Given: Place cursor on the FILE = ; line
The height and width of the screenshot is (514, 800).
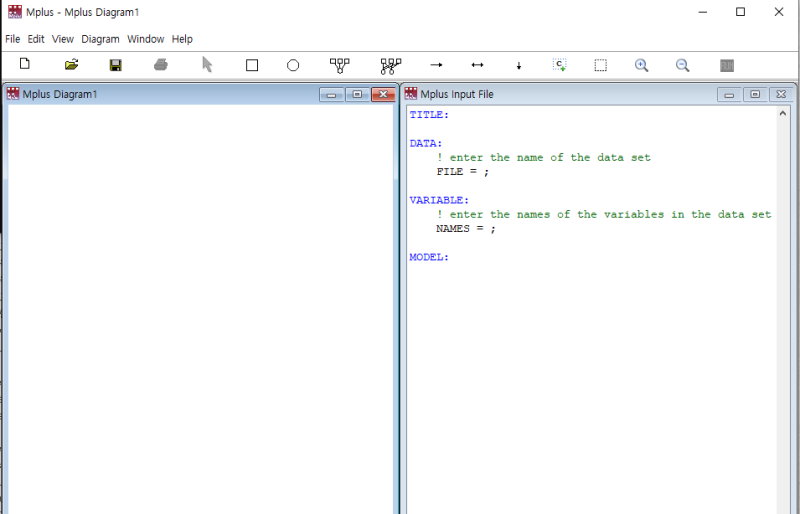Looking at the screenshot, I should 463,172.
